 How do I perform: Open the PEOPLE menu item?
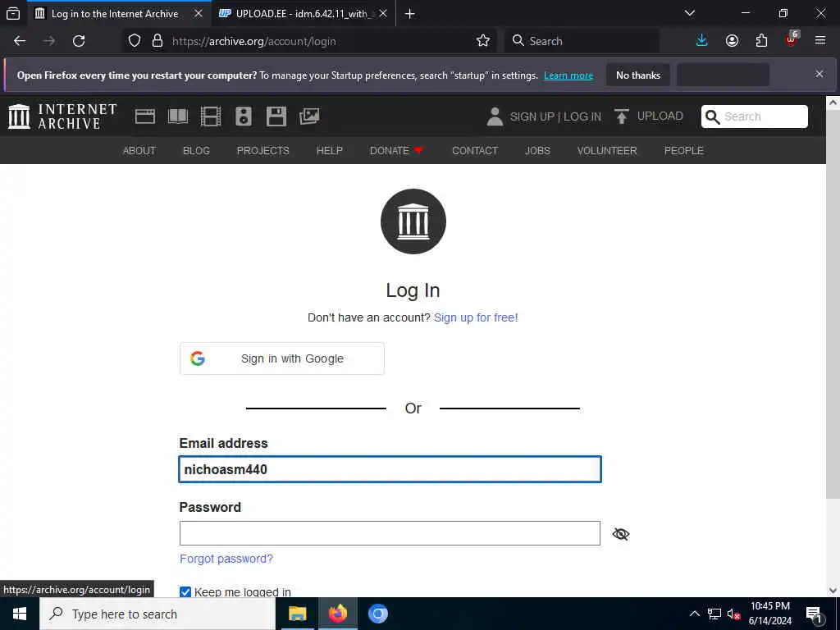(683, 151)
